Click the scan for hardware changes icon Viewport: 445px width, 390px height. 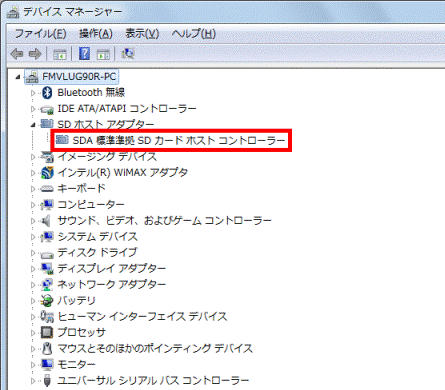[128, 53]
